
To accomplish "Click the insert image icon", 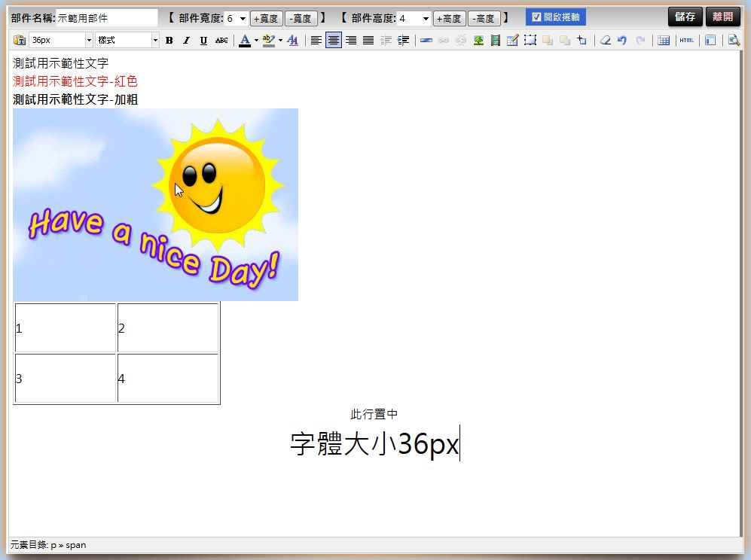I will pyautogui.click(x=478, y=41).
